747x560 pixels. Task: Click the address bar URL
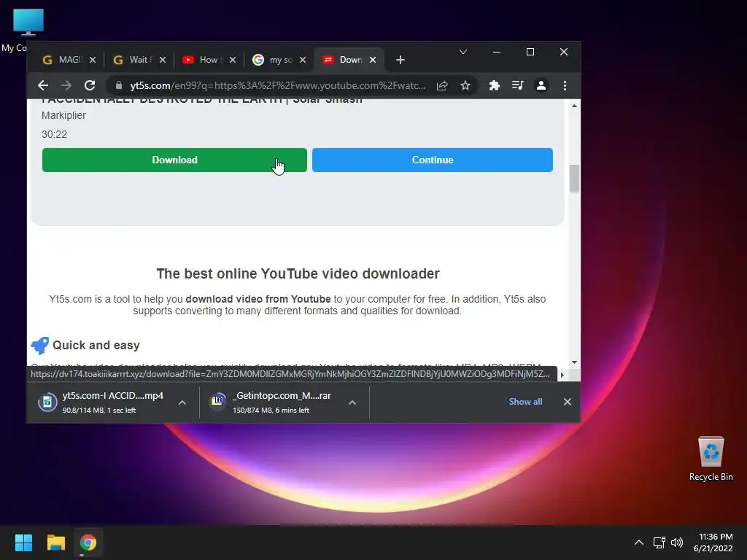click(278, 85)
